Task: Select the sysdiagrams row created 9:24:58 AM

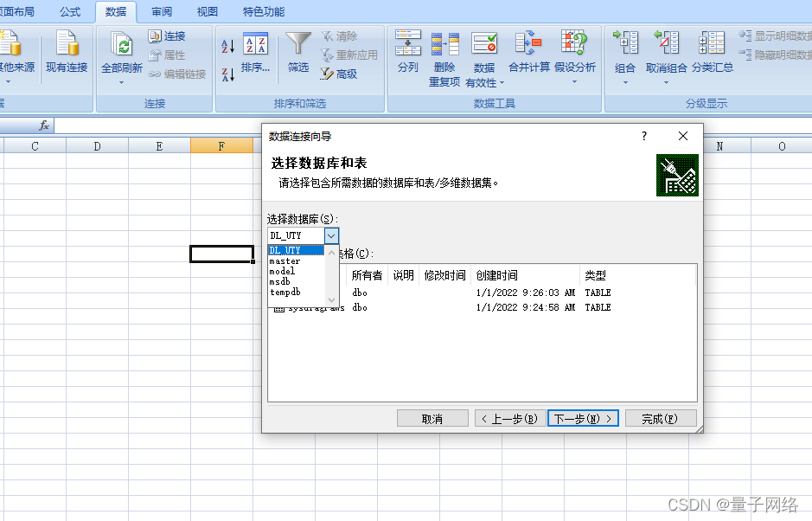Action: pyautogui.click(x=483, y=307)
